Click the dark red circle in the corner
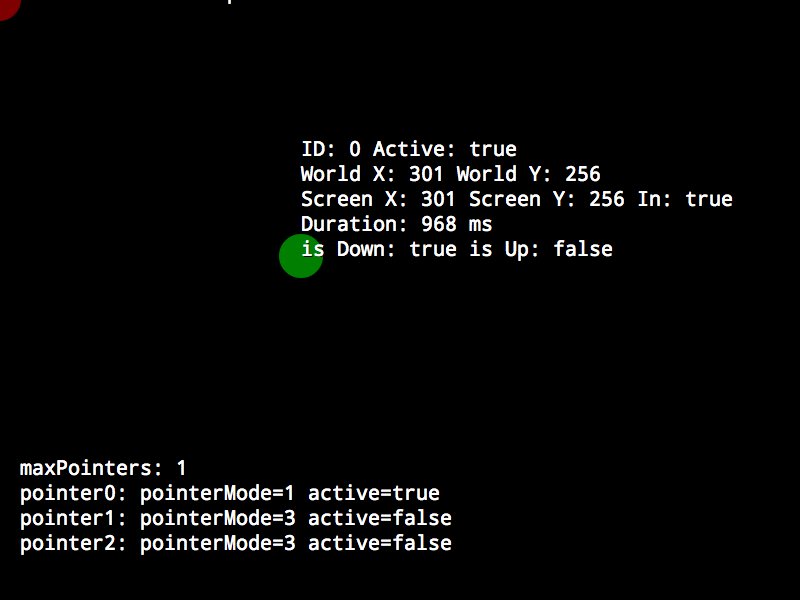The width and height of the screenshot is (800, 600). 7,7
